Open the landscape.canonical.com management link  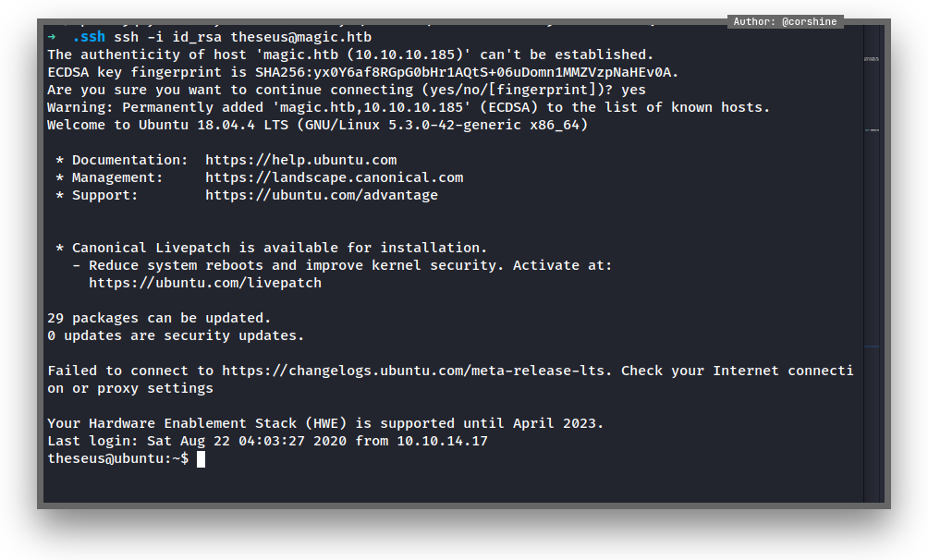(334, 177)
